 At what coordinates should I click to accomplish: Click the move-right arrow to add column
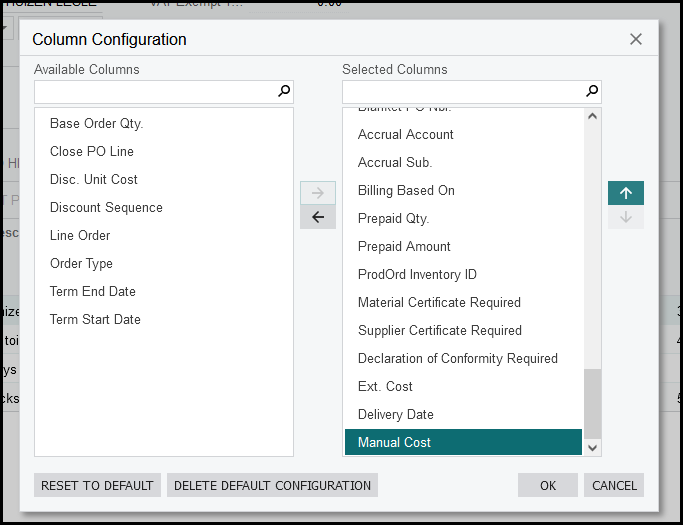click(318, 193)
